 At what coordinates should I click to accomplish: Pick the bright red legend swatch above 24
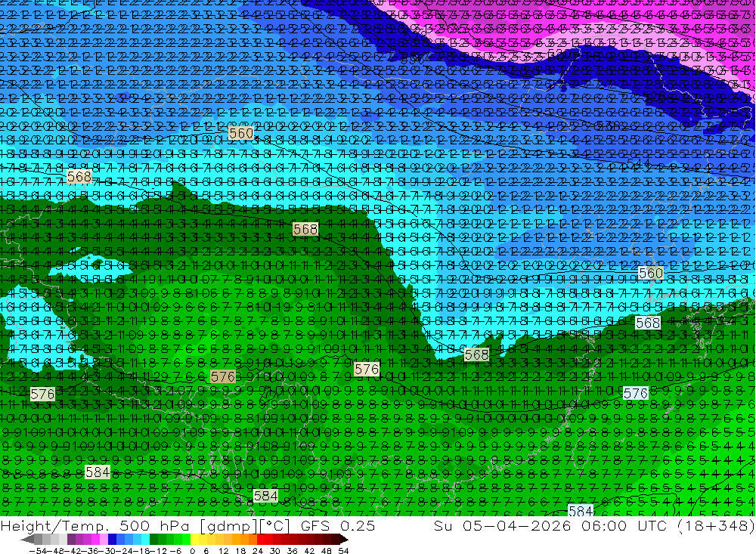pos(261,540)
